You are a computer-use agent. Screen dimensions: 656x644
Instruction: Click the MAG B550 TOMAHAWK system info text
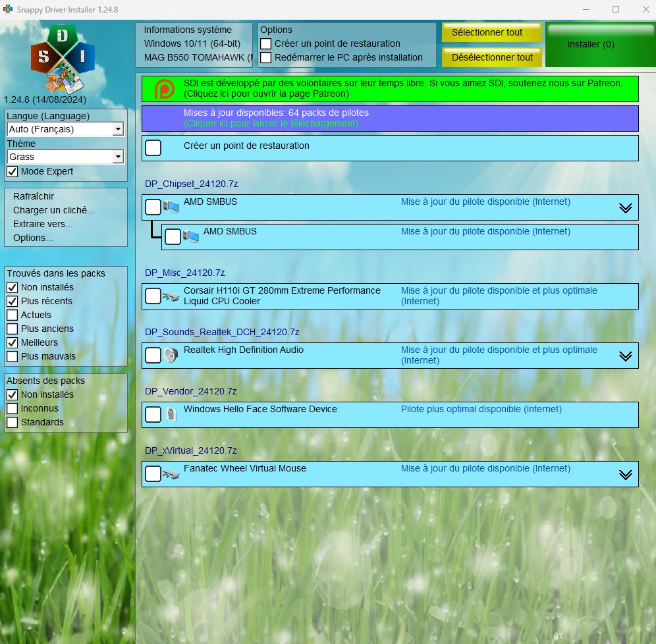point(198,57)
